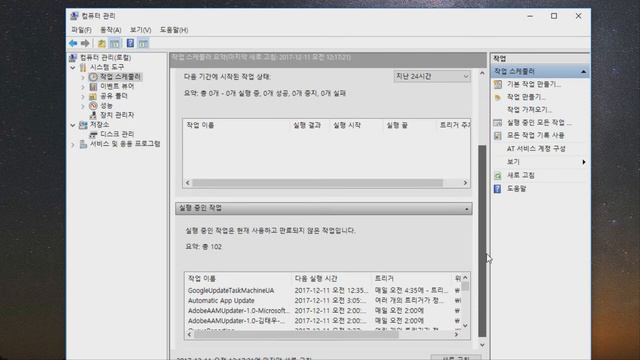
Task: Click 서비스 및 응용 프로그램 icon
Action: [x=83, y=144]
